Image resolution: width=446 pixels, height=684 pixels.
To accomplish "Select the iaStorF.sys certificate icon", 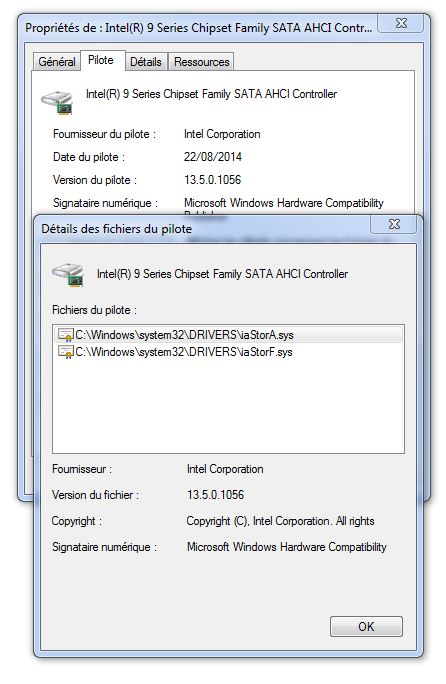I will (65, 352).
